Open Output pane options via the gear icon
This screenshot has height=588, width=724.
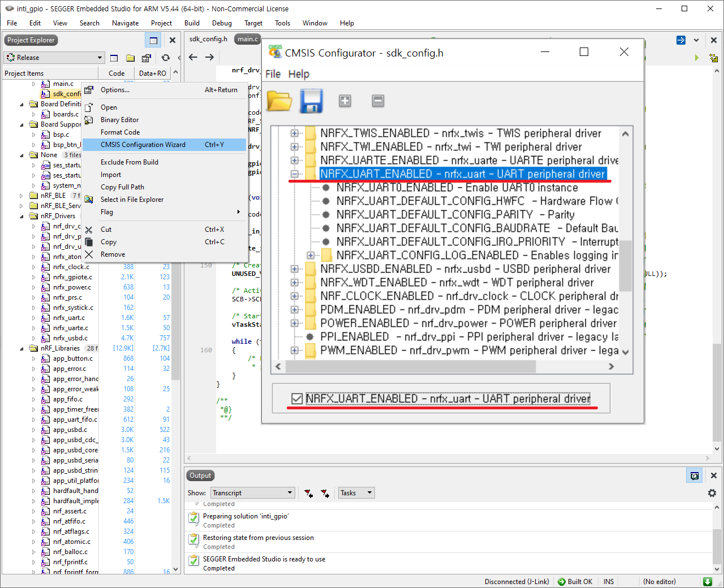[x=712, y=492]
